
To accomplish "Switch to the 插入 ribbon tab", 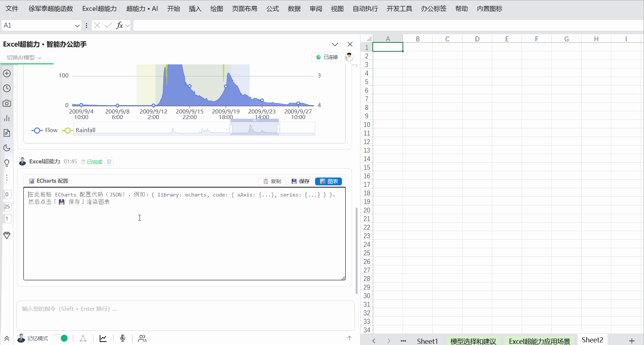I will [x=195, y=9].
